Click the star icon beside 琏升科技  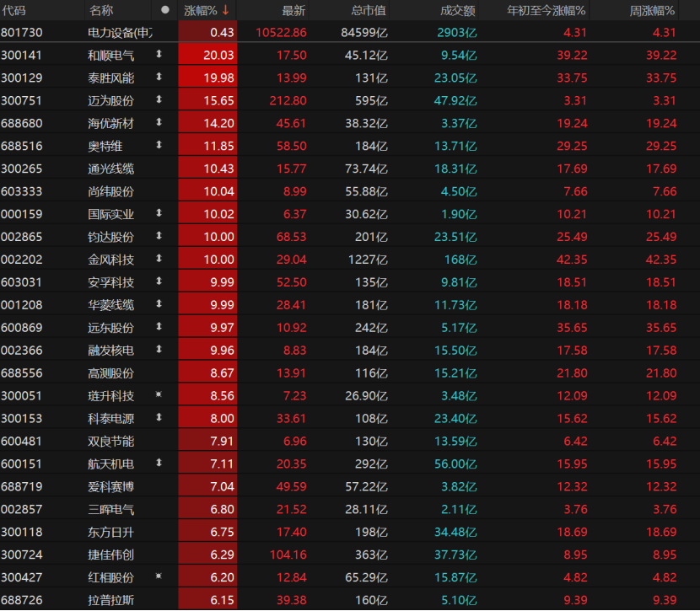click(x=159, y=396)
